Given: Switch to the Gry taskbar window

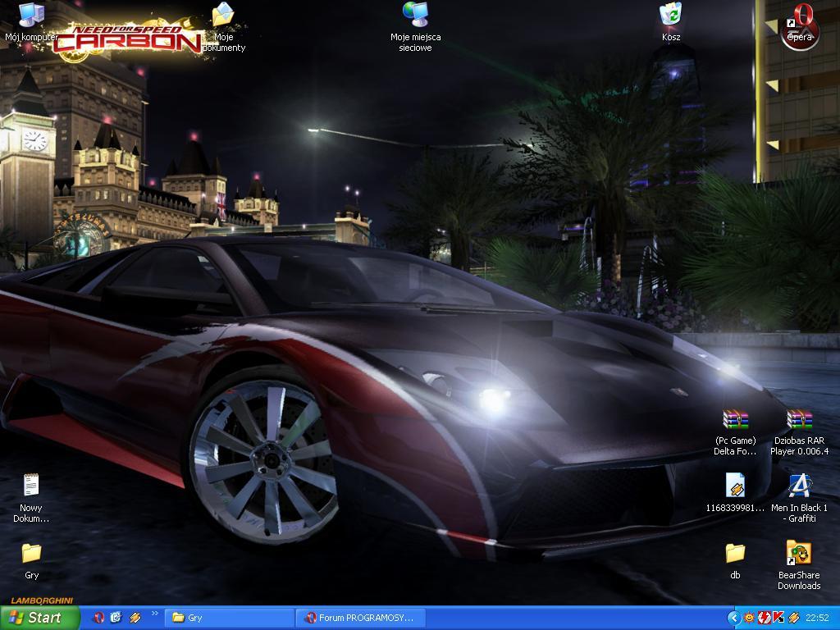Looking at the screenshot, I should pos(229,618).
